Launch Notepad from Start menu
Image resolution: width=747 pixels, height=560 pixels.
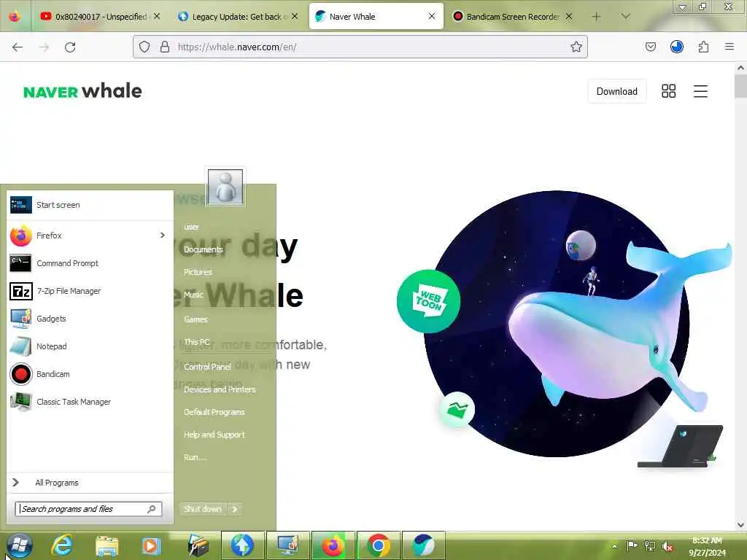tap(90, 346)
